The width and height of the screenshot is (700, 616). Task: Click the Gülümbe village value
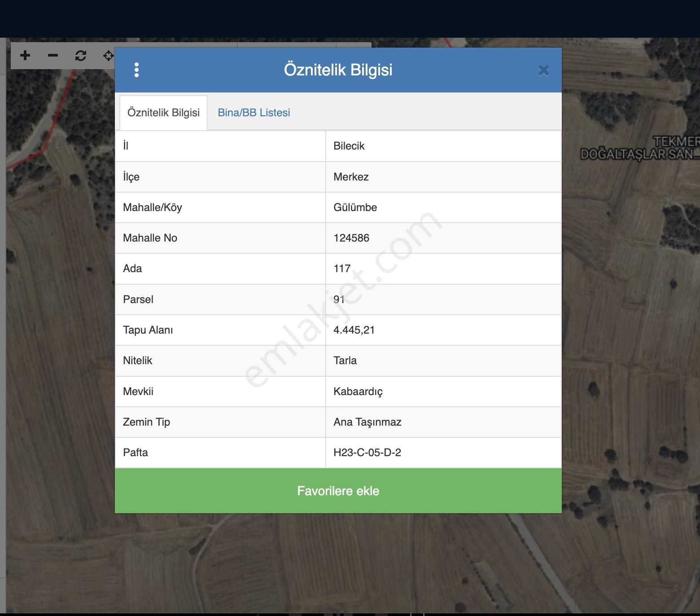(x=355, y=207)
